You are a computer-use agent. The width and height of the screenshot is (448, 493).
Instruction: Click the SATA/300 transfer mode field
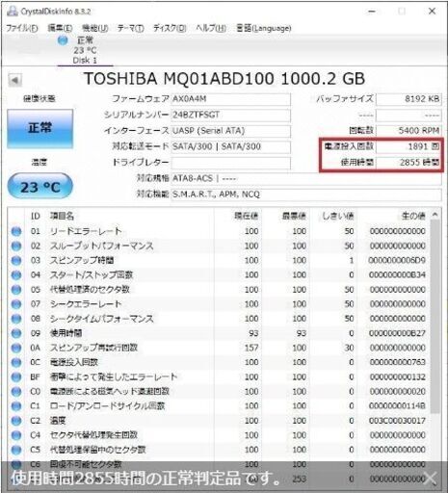[231, 146]
